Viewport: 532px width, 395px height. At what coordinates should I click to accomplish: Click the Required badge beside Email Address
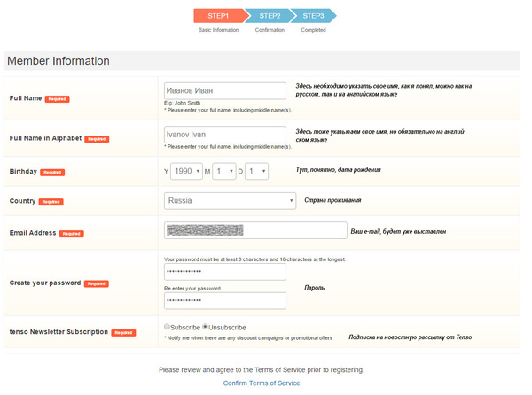tap(72, 234)
